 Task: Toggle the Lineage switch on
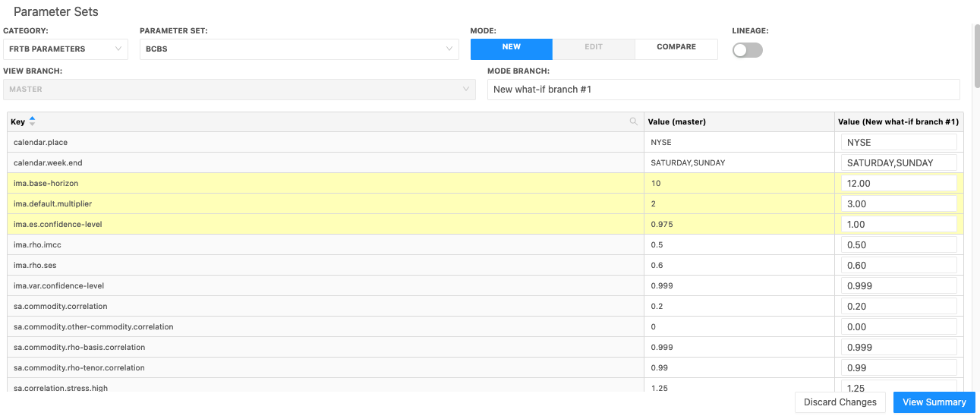click(x=747, y=50)
